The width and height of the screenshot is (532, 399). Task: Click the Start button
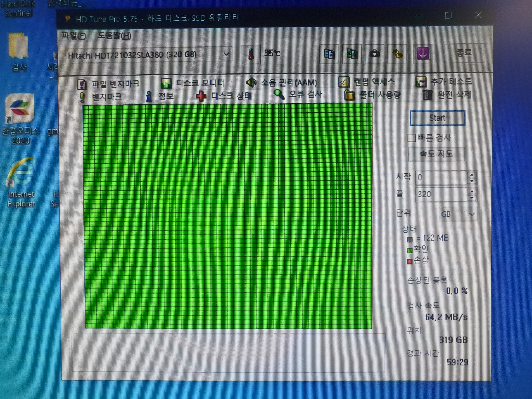click(x=437, y=118)
